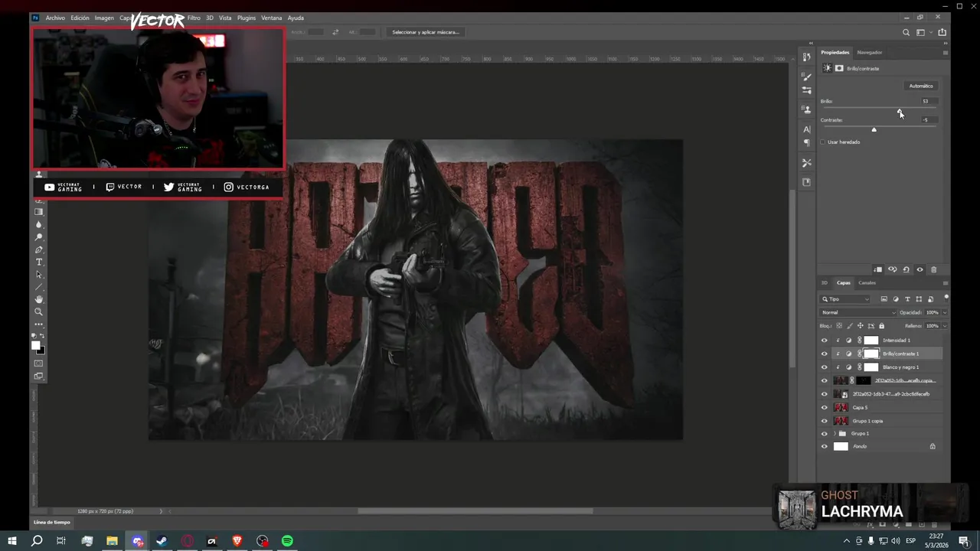Hide the Blanco y negro 1 layer

(825, 367)
